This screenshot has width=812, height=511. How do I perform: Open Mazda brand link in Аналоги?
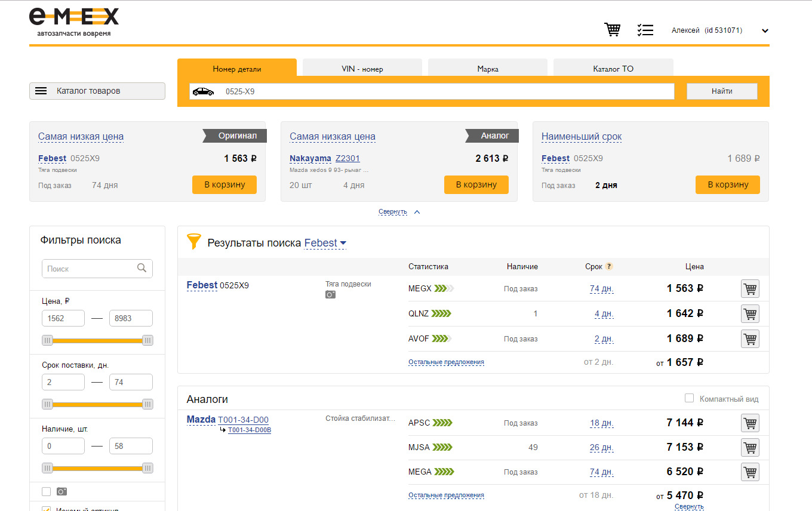(x=201, y=420)
